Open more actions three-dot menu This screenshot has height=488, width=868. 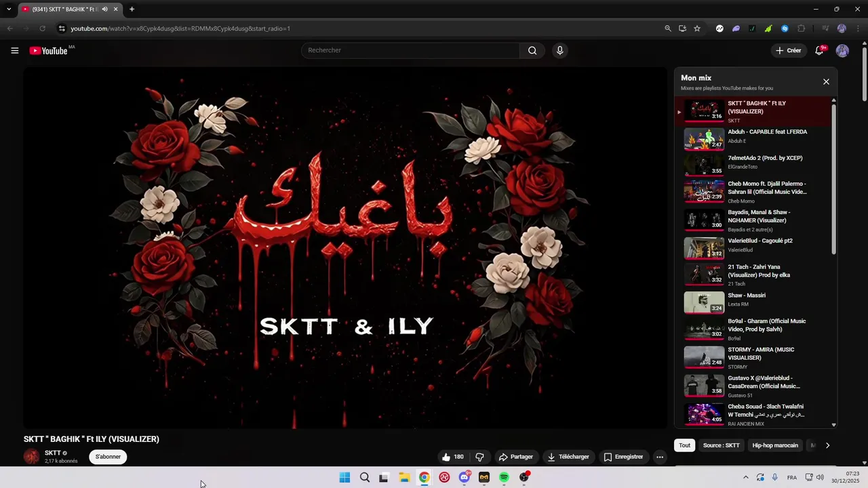[x=659, y=457]
